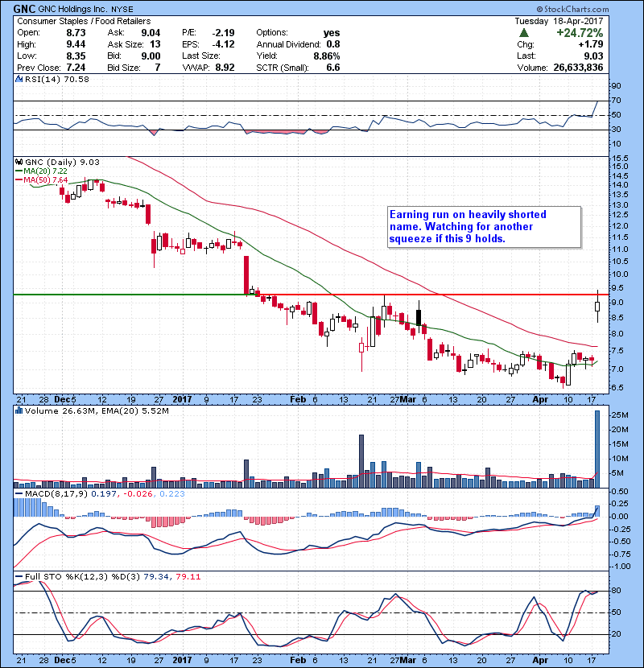Image resolution: width=644 pixels, height=668 pixels.
Task: Click the Consumer Staples / Food Retailers sector text
Action: click(76, 20)
